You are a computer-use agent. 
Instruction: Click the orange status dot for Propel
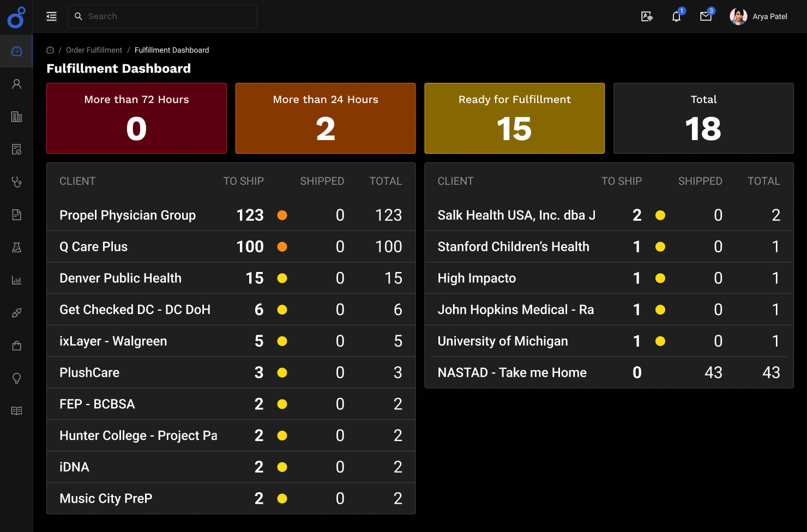tap(282, 215)
